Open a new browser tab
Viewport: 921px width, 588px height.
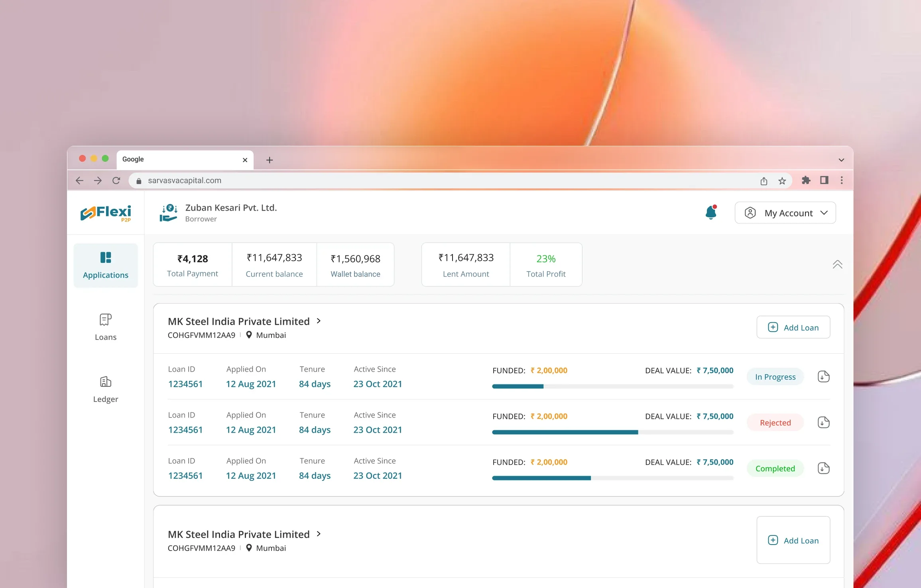point(270,160)
